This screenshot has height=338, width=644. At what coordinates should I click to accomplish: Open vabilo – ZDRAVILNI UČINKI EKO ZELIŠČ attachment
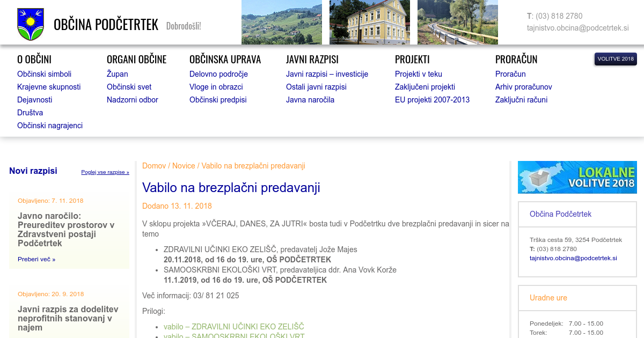[x=233, y=326]
